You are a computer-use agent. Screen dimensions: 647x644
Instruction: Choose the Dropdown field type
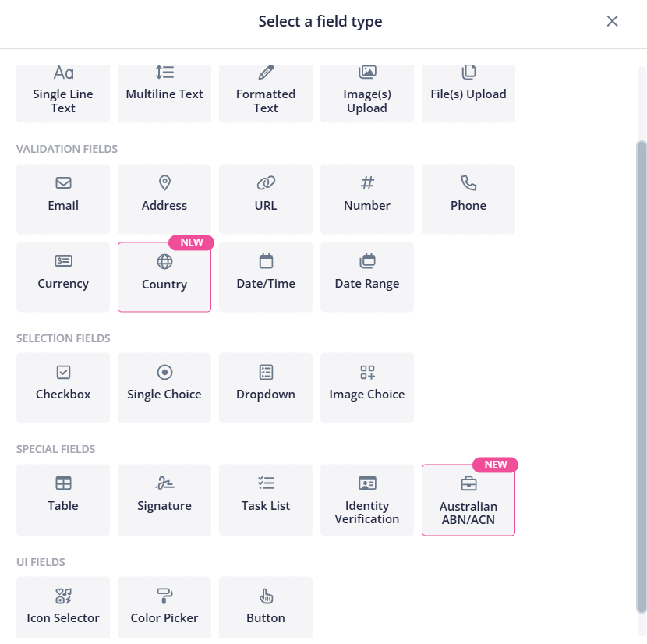tap(266, 387)
